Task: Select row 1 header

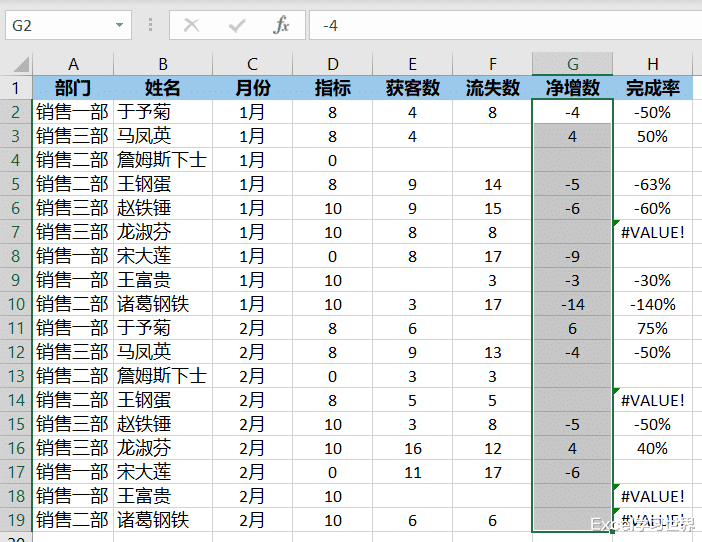Action: 16,88
